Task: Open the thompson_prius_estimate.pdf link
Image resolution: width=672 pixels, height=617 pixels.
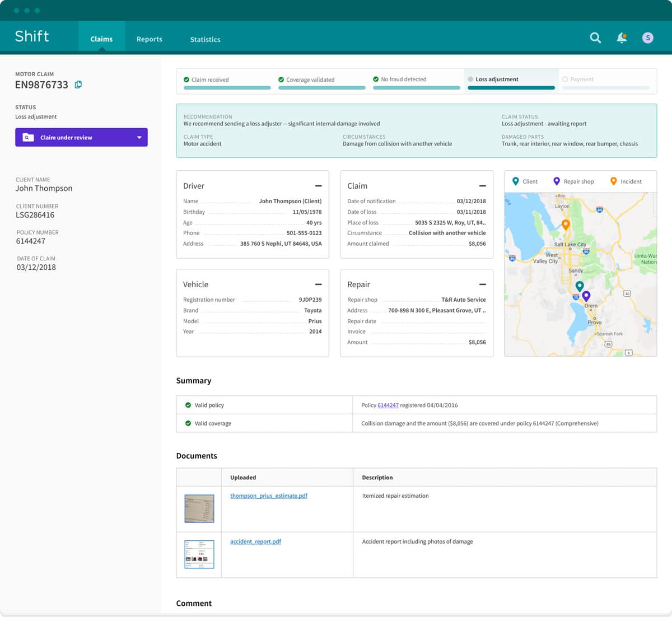Action: click(x=268, y=496)
